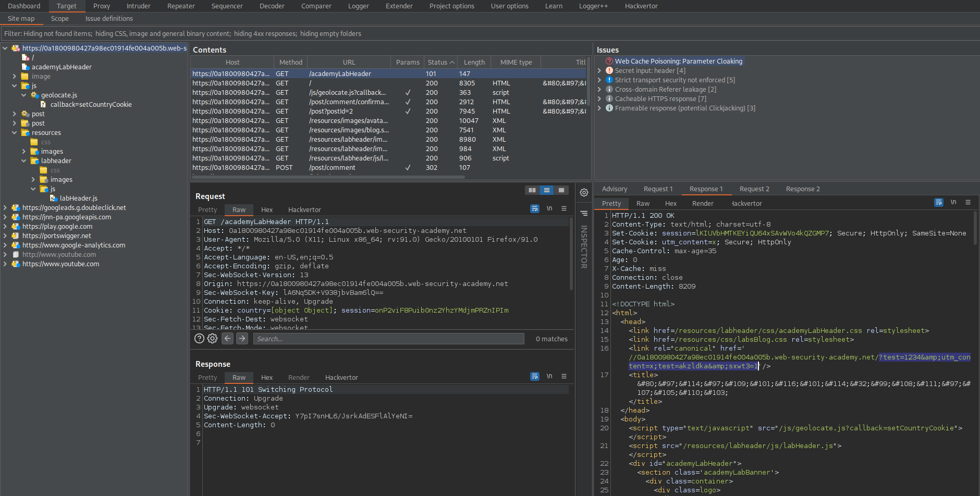Click vertical INSPECTOR label

[x=584, y=247]
